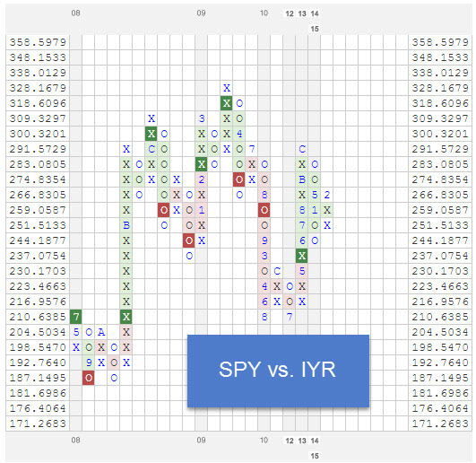Click left axis price 187.1495
The image size is (476, 463).
(x=38, y=378)
